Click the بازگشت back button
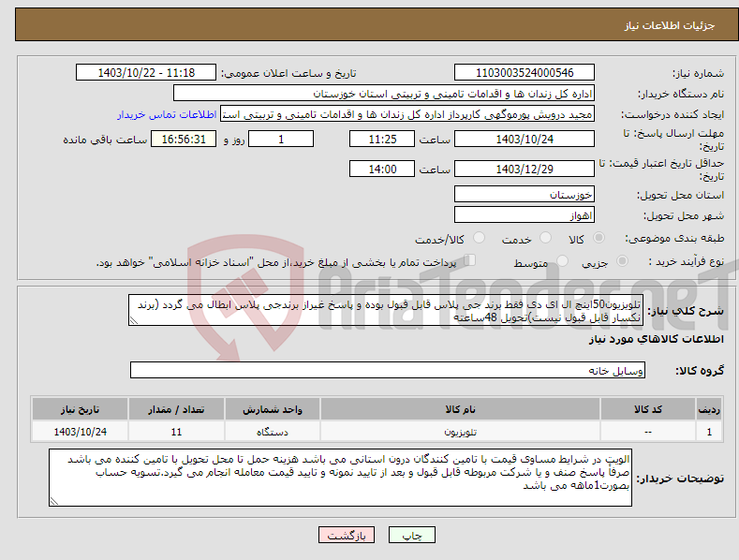Image resolution: width=739 pixels, height=560 pixels. pyautogui.click(x=347, y=535)
